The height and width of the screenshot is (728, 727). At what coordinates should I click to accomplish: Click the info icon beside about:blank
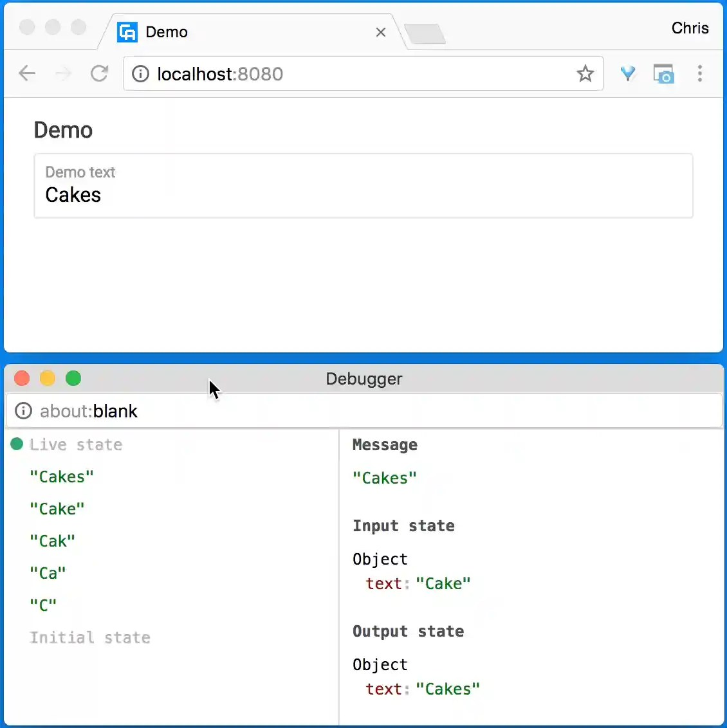pos(23,411)
